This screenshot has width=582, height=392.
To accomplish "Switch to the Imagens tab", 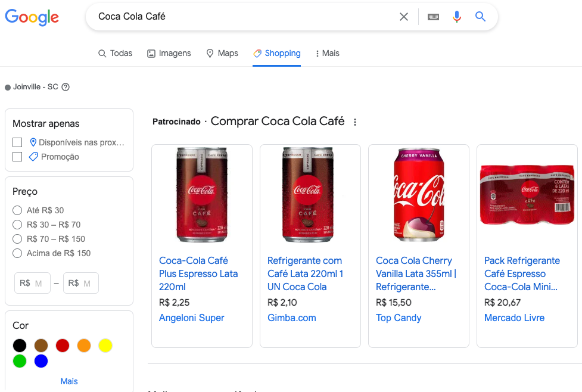I will click(169, 53).
